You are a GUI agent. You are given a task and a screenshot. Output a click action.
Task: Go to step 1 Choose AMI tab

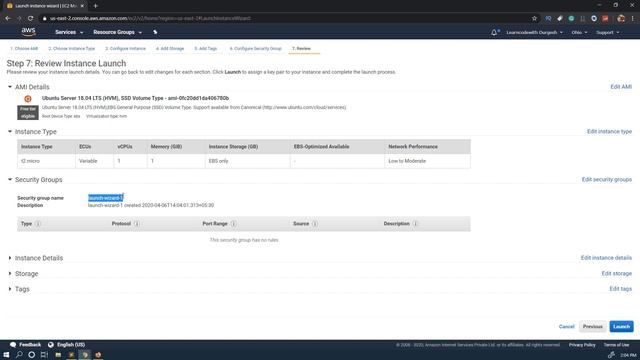tap(24, 49)
